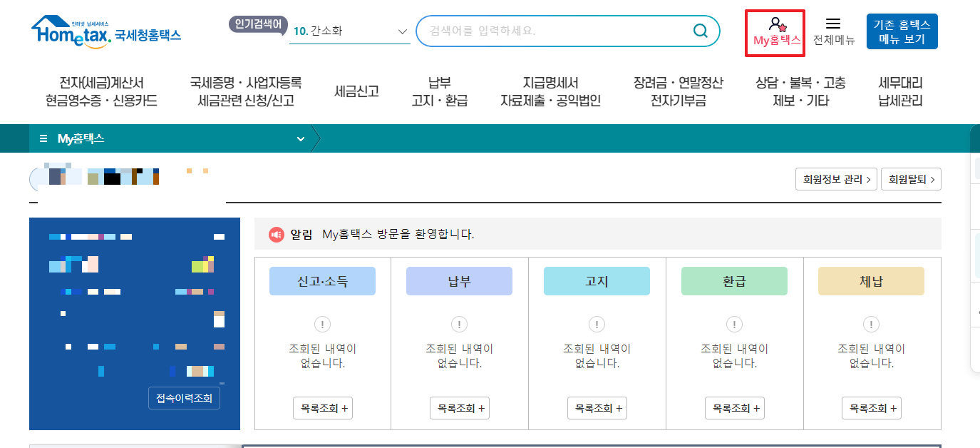Click inside the search input field
980x448 pixels.
[x=556, y=31]
